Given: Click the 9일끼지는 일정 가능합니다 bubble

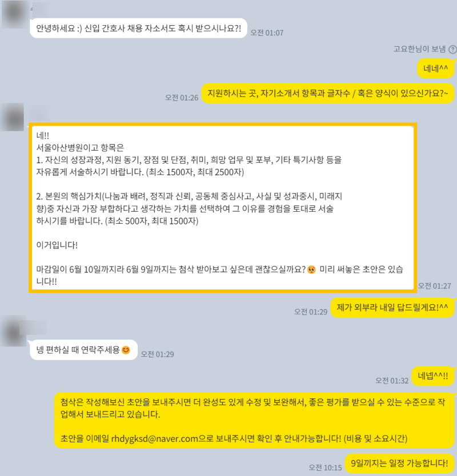Looking at the screenshot, I should point(399,463).
